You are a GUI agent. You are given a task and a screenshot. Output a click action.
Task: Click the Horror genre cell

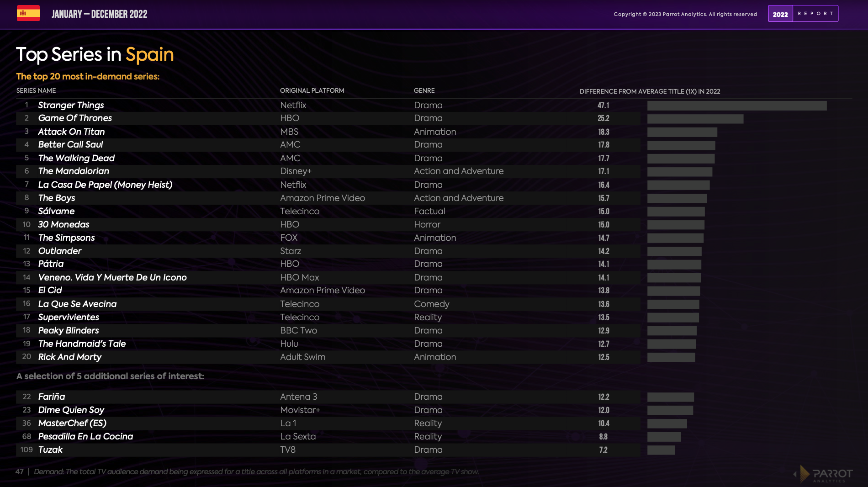(427, 224)
